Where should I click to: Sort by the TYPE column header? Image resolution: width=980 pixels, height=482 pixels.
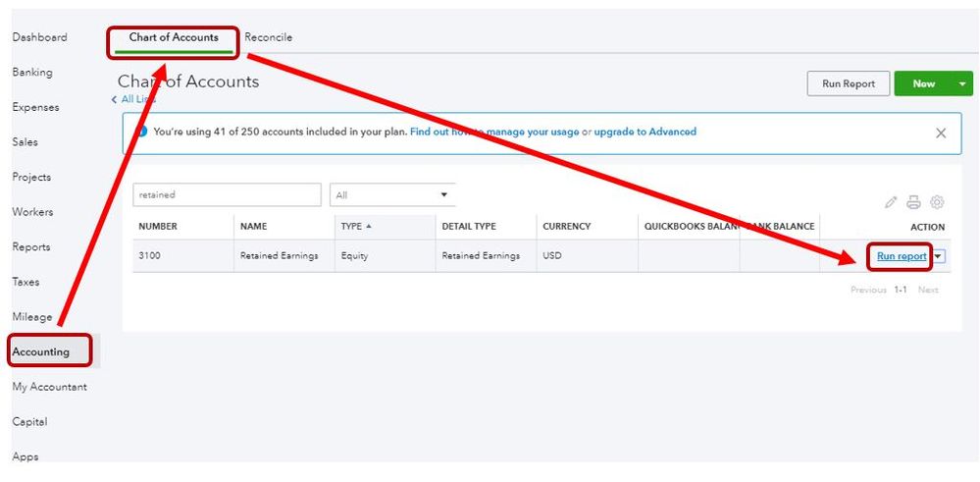click(x=356, y=227)
